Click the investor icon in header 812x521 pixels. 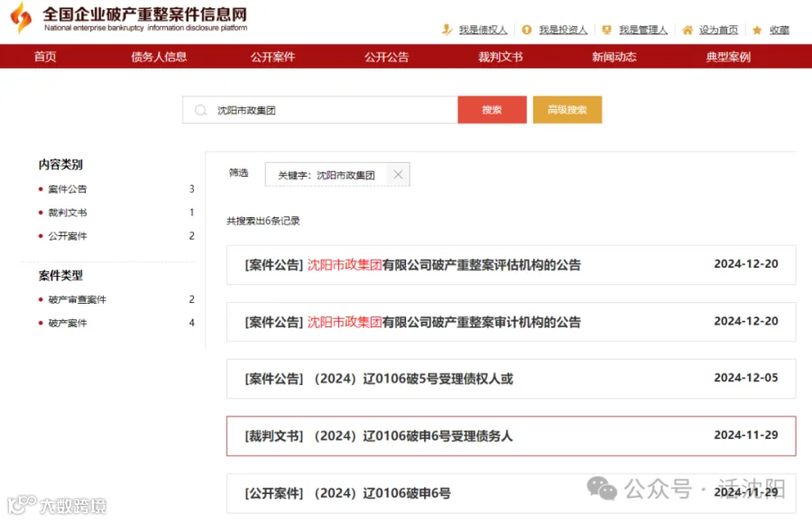527,30
